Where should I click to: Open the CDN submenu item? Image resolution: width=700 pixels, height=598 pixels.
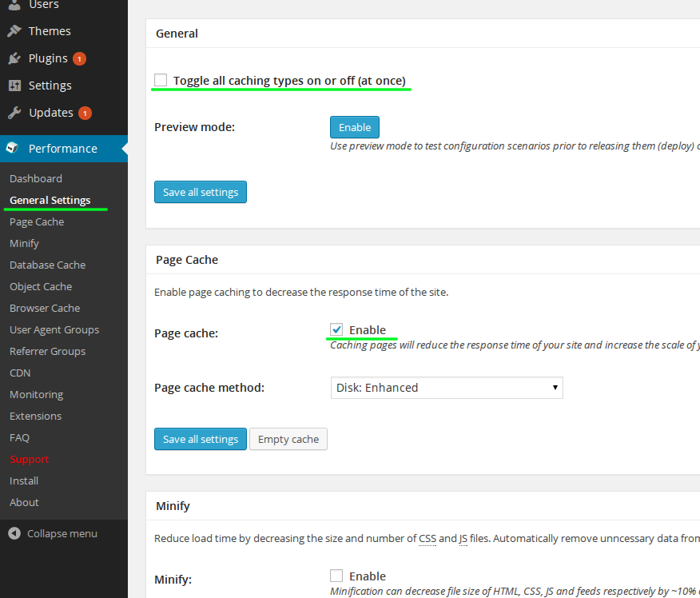(20, 373)
